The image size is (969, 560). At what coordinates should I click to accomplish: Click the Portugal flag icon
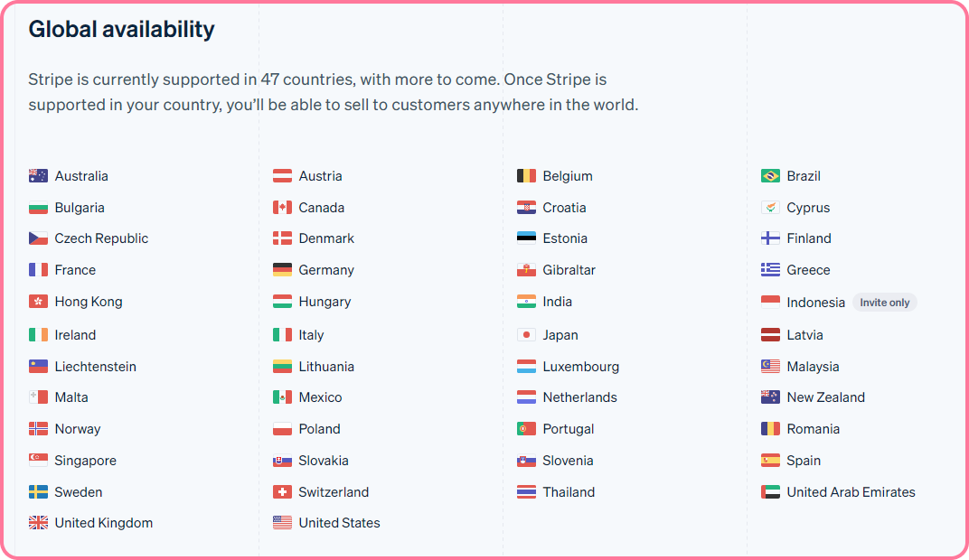tap(526, 429)
